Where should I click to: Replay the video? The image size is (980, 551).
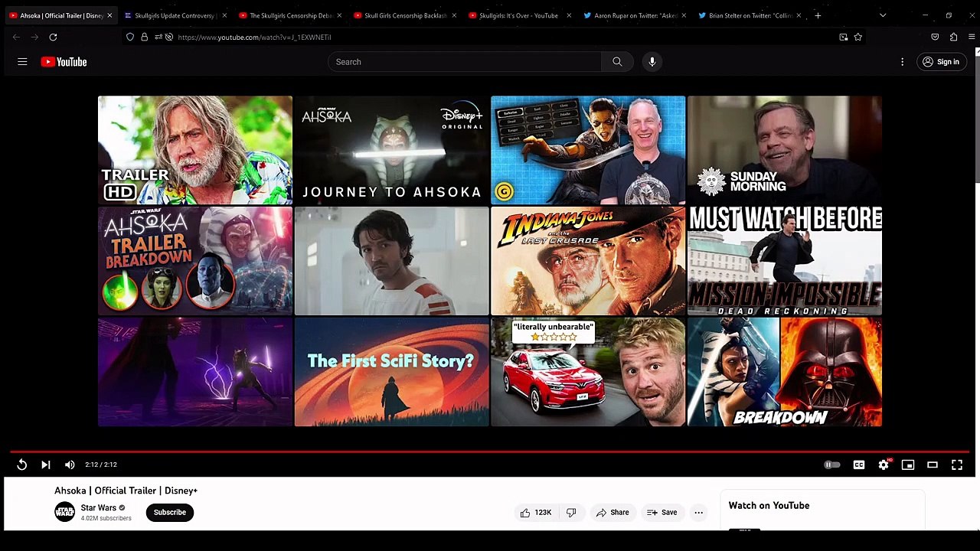point(22,465)
